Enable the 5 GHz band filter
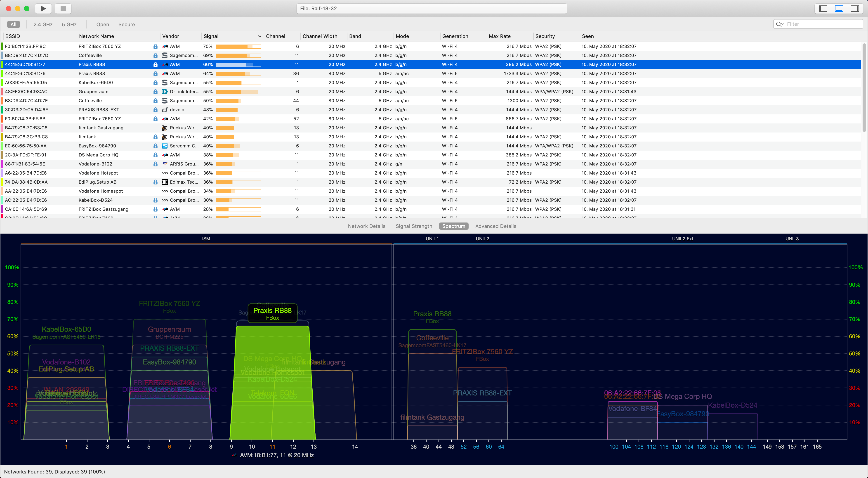 click(x=69, y=24)
